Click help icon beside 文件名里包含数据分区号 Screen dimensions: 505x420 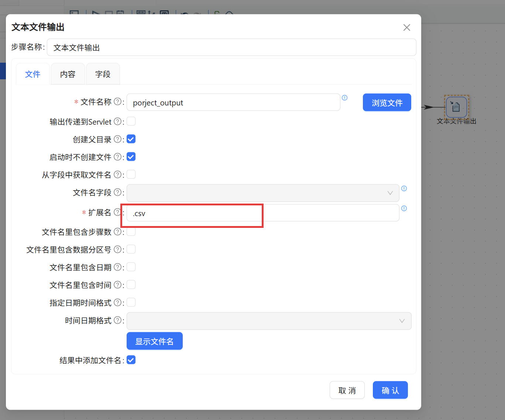pyautogui.click(x=117, y=249)
